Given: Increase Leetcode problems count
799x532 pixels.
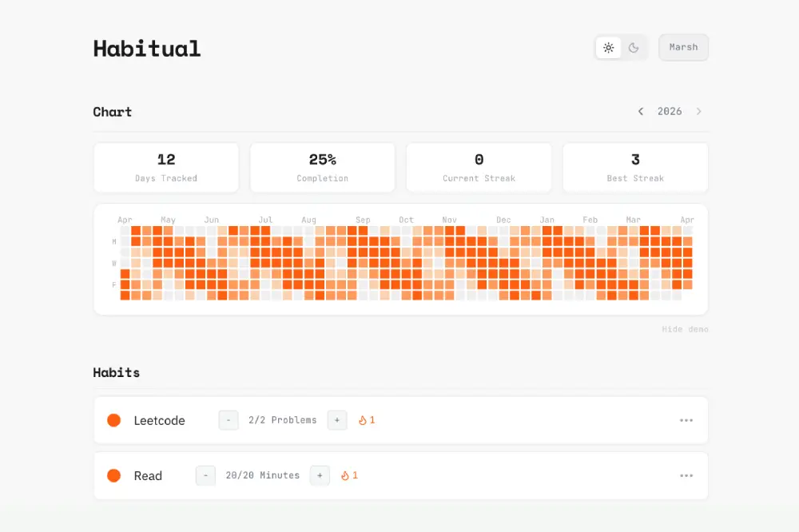Looking at the screenshot, I should (x=337, y=420).
